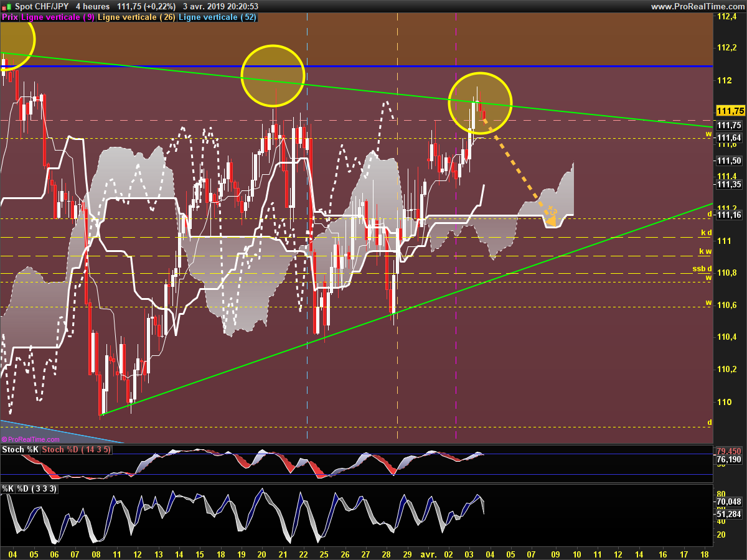This screenshot has height=560, width=747.
Task: Click the avr. month label on the time axis
Action: pos(427,553)
